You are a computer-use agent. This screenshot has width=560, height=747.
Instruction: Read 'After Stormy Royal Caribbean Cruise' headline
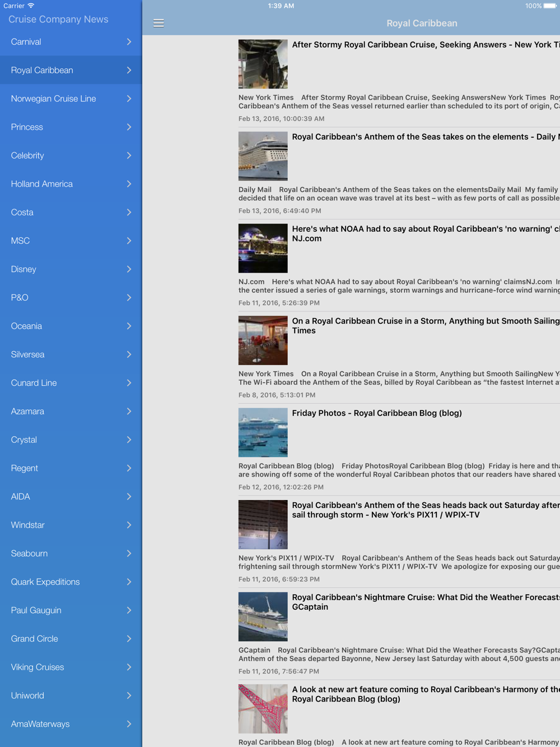pyautogui.click(x=426, y=45)
